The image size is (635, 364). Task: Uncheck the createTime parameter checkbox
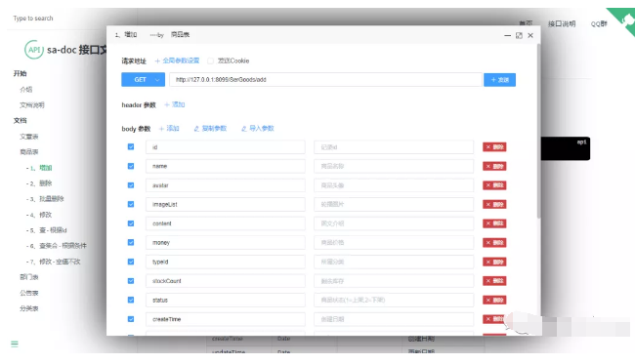(131, 319)
